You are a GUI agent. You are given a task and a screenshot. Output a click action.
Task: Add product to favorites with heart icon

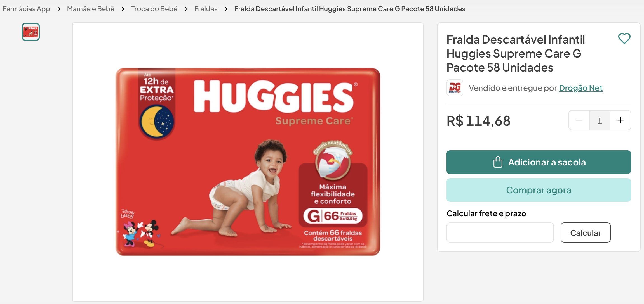[624, 39]
